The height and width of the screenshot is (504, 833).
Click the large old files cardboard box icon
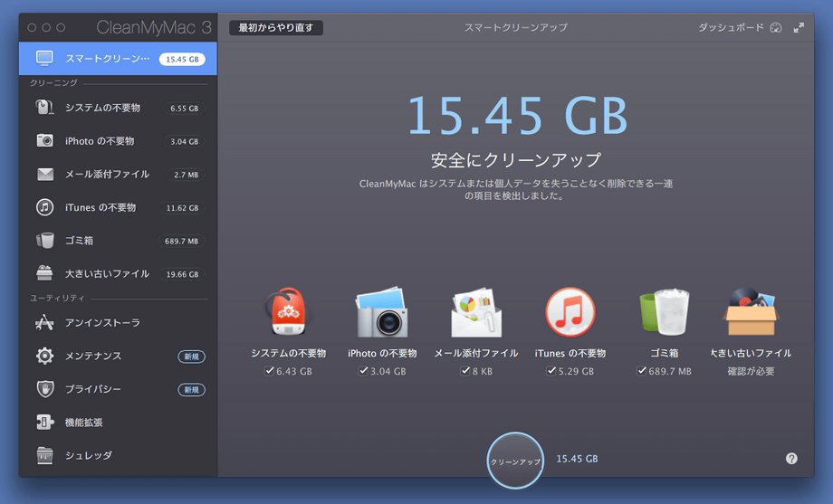(751, 312)
